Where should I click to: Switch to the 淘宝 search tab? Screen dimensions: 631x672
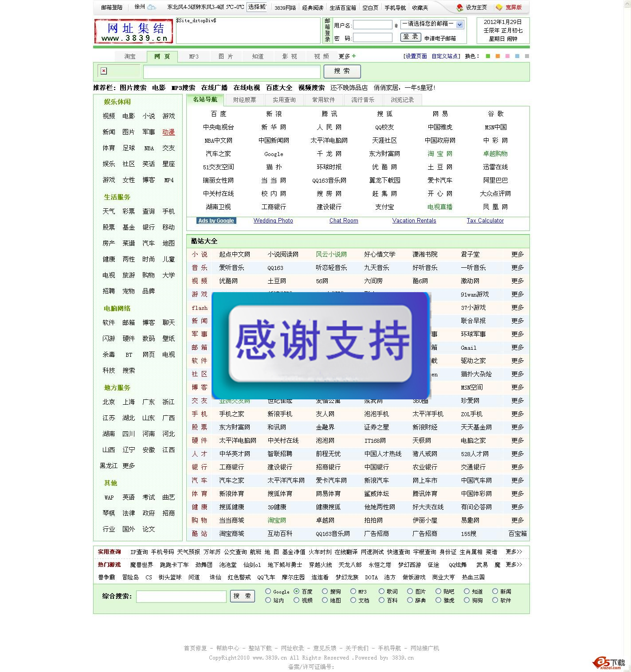point(130,57)
